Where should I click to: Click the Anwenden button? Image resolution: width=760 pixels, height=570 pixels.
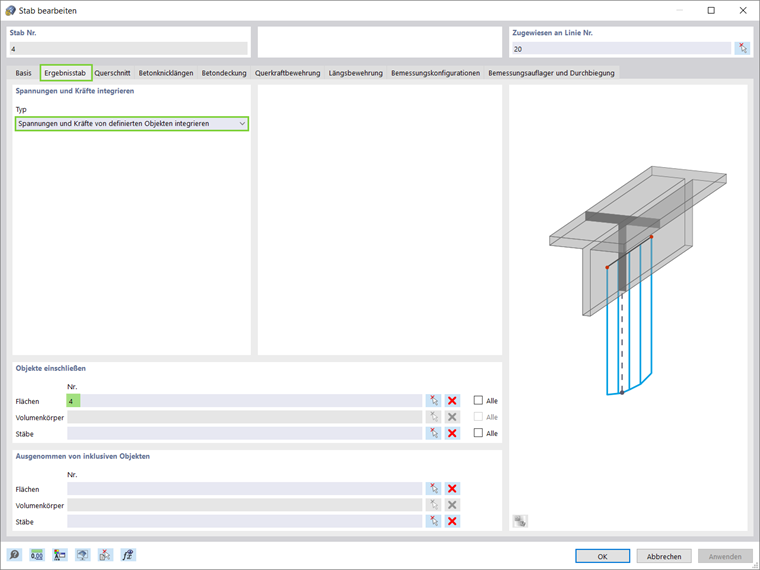(725, 556)
